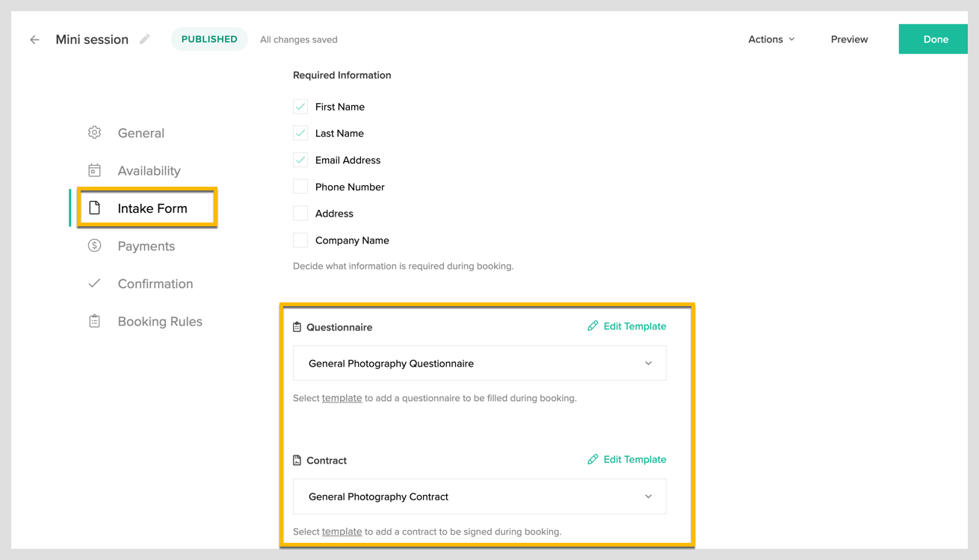Viewport: 979px width, 560px height.
Task: Toggle the Last Name checkbox
Action: 300,133
